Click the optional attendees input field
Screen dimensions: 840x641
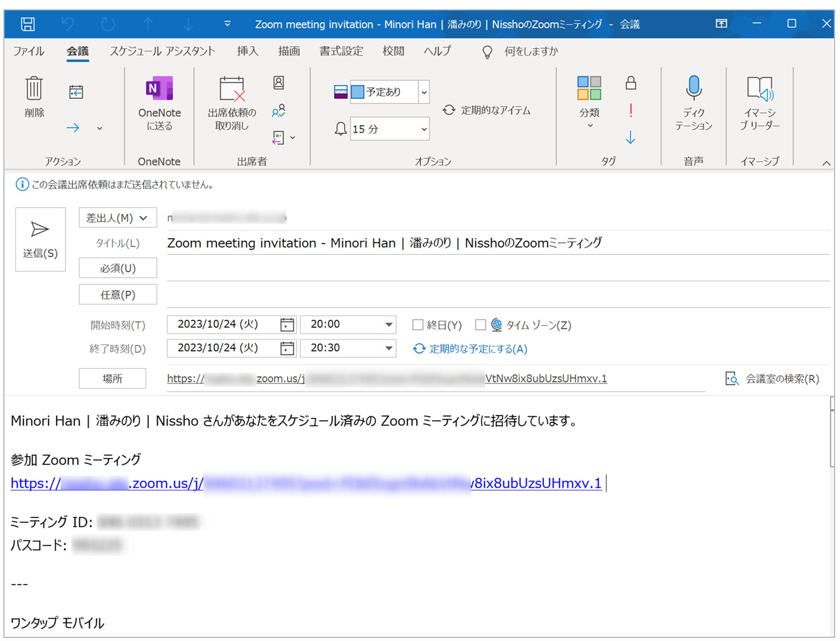click(498, 294)
